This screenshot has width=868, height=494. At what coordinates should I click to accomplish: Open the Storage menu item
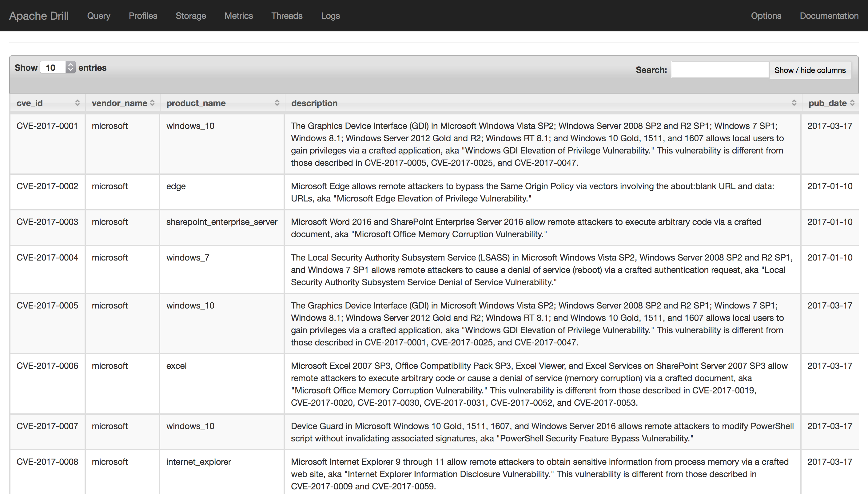(191, 16)
